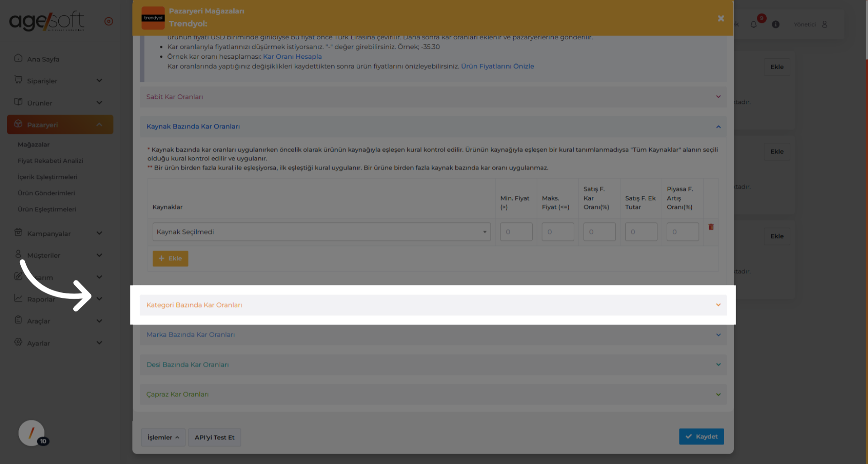This screenshot has width=868, height=464.
Task: Open Mağazalar submenu item
Action: point(34,145)
